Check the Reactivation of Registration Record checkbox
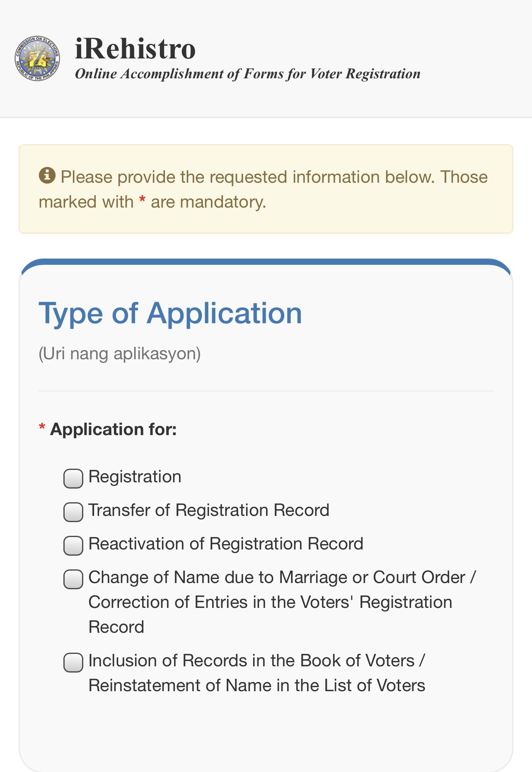 click(73, 546)
